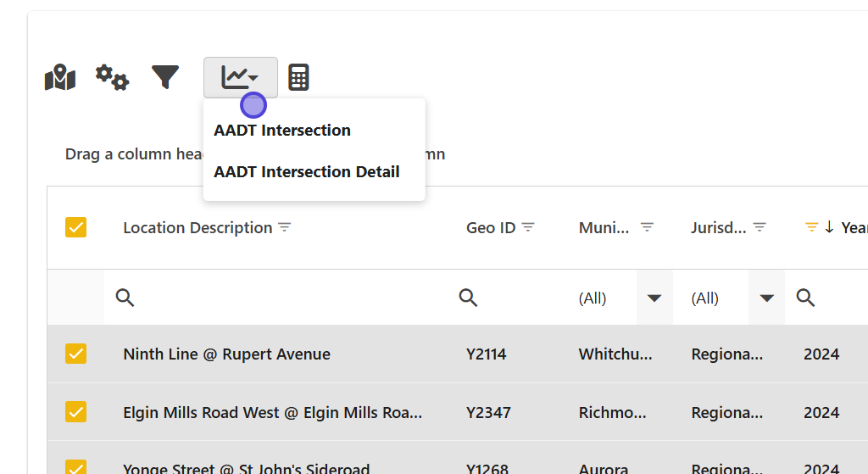Open the Municipality column filter icon

[x=647, y=227]
